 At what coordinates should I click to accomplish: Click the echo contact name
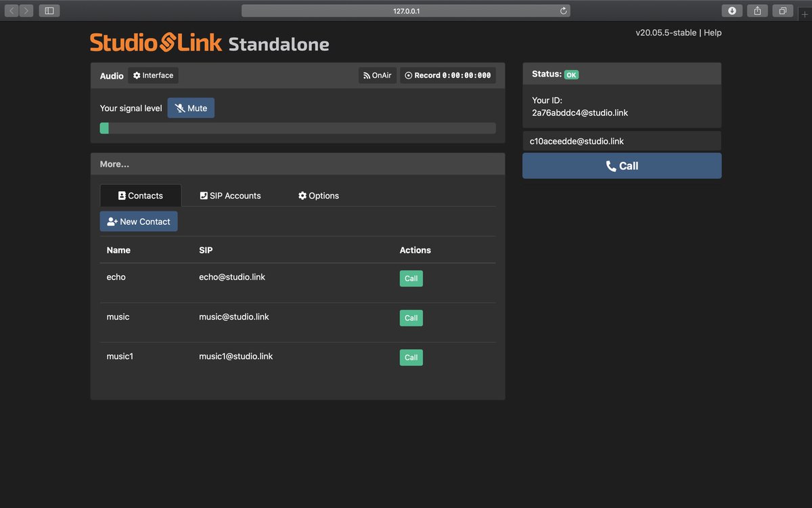click(x=116, y=277)
